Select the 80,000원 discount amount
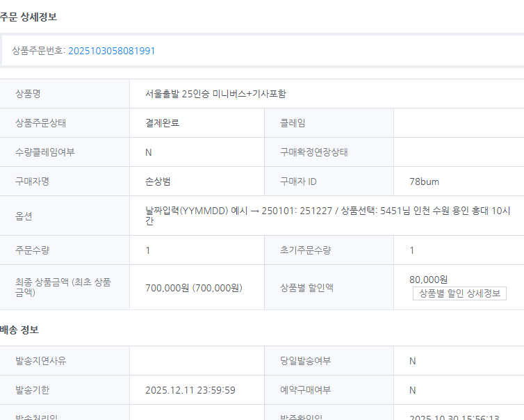 coord(429,280)
